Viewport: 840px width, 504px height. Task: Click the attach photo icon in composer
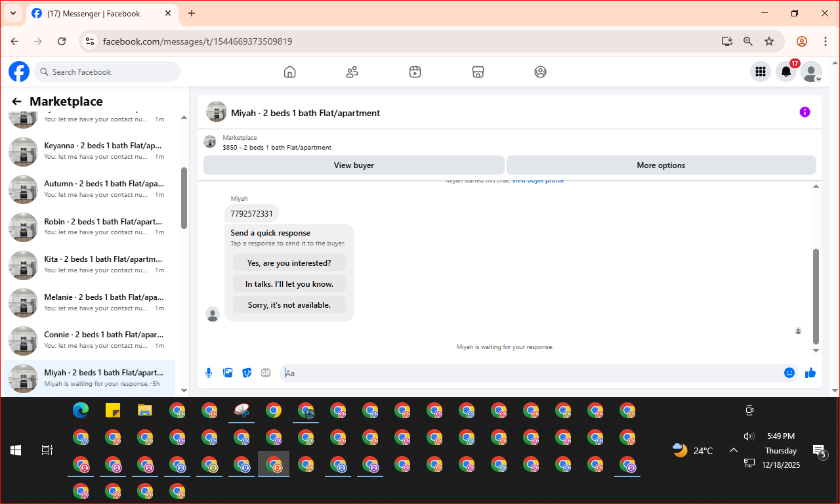click(228, 373)
